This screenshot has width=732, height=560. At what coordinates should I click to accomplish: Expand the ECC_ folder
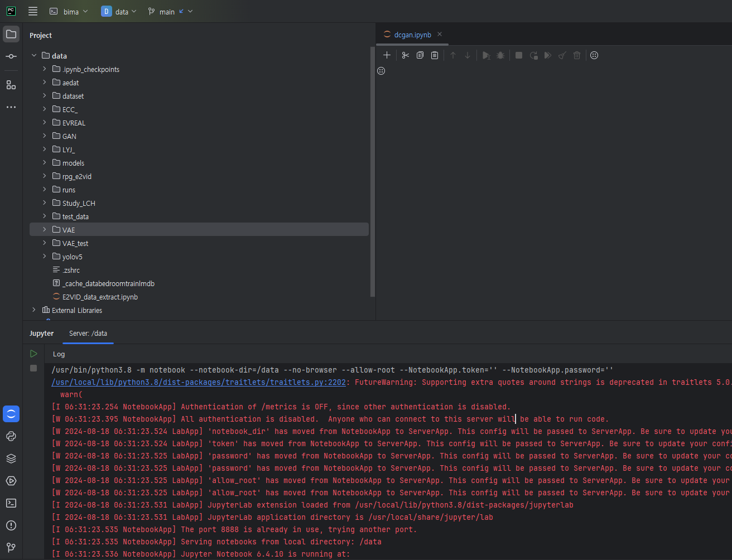pyautogui.click(x=45, y=109)
